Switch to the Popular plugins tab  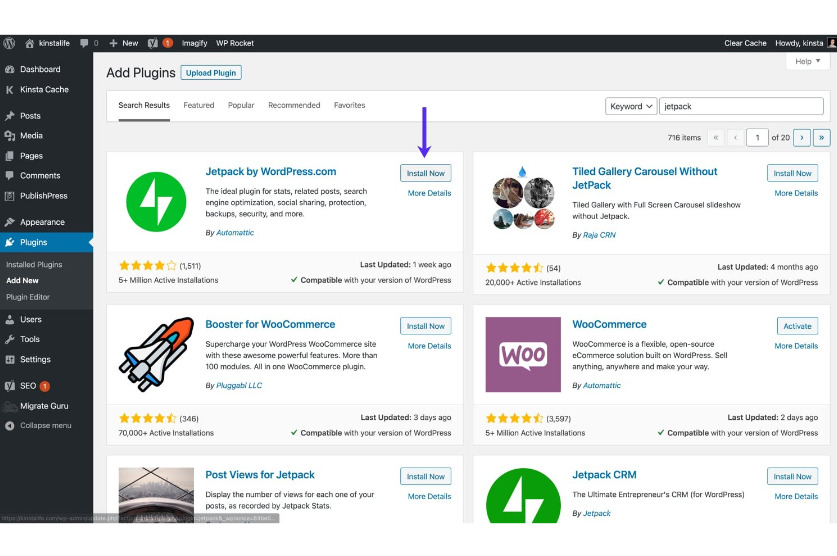coord(241,105)
